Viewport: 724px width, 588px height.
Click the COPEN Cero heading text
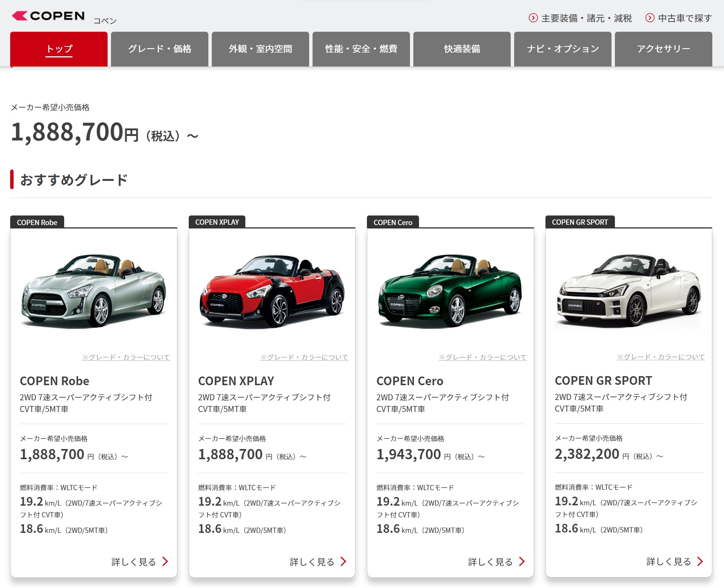pyautogui.click(x=410, y=381)
